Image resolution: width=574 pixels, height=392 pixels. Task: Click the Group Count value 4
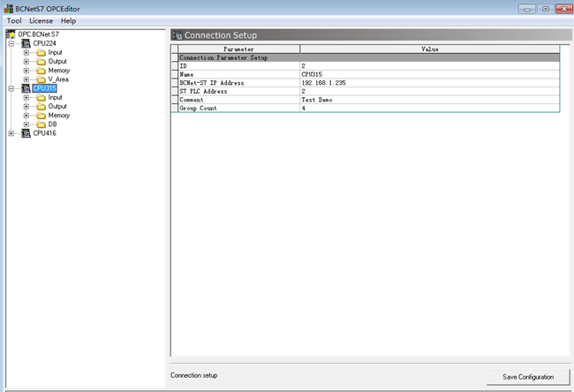tap(430, 108)
